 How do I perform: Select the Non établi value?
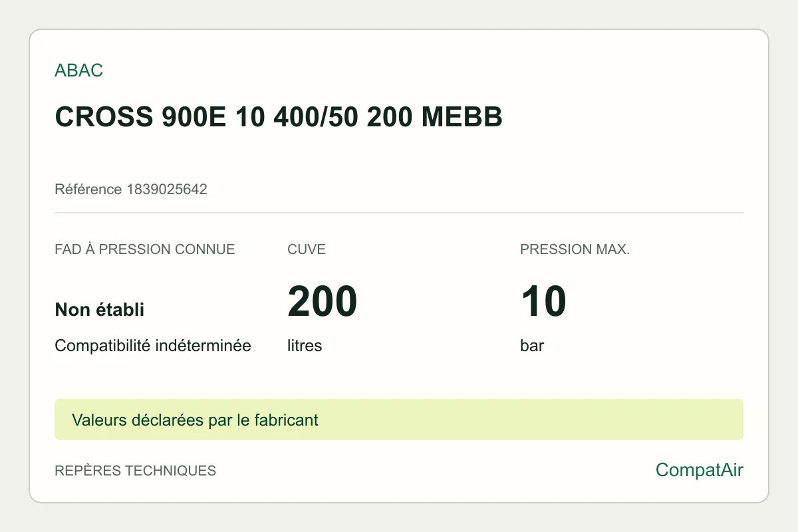[99, 309]
